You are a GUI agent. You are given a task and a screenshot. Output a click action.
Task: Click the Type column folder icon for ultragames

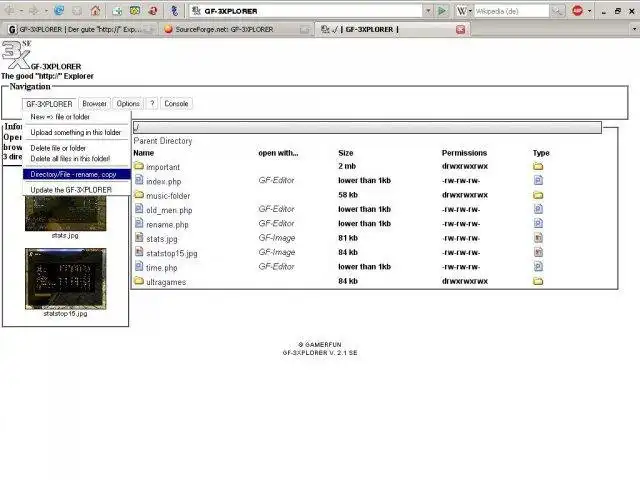(x=538, y=281)
